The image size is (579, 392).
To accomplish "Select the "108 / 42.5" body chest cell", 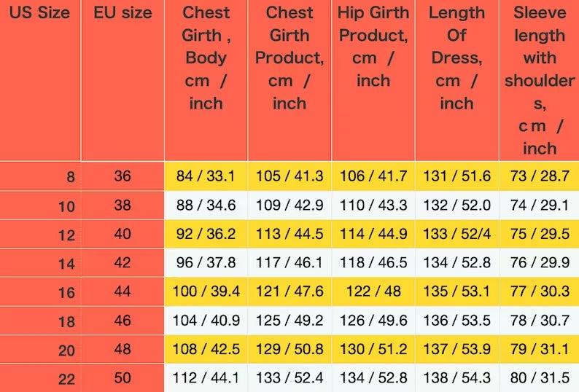I will 206,350.
